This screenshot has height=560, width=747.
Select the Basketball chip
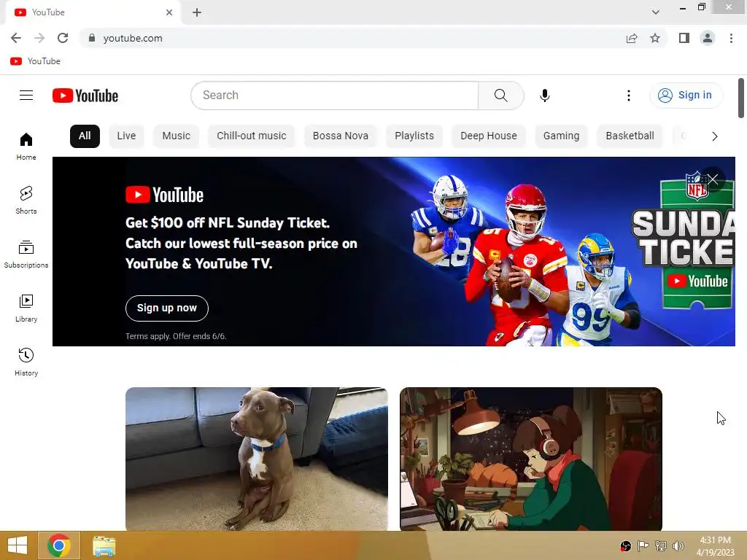pyautogui.click(x=630, y=136)
